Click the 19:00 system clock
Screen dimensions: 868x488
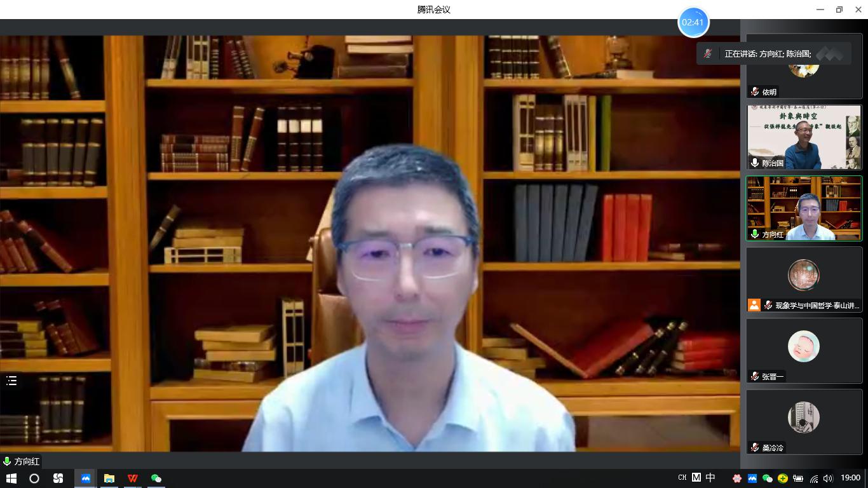pyautogui.click(x=850, y=478)
